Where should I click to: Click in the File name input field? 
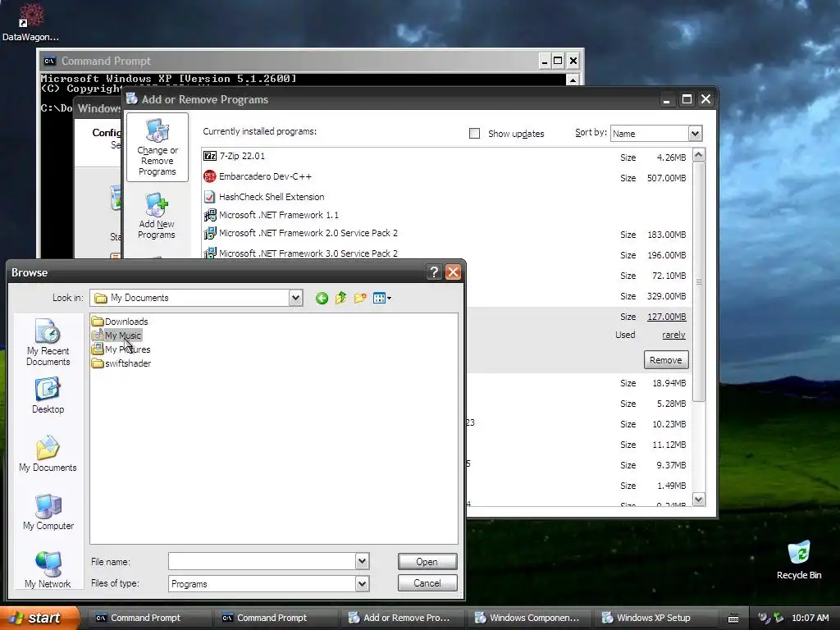tap(262, 561)
